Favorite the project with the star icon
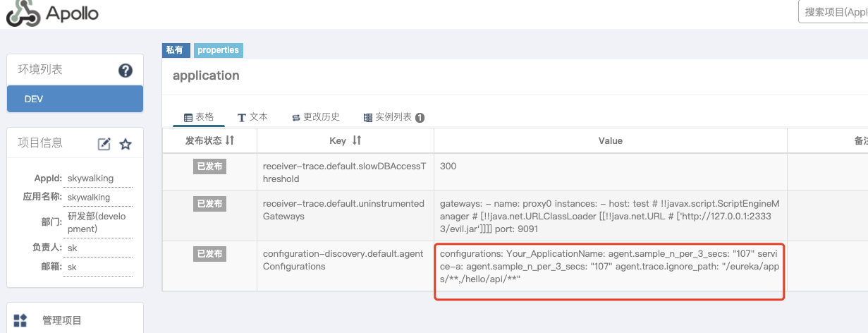The height and width of the screenshot is (333, 868). coord(126,144)
